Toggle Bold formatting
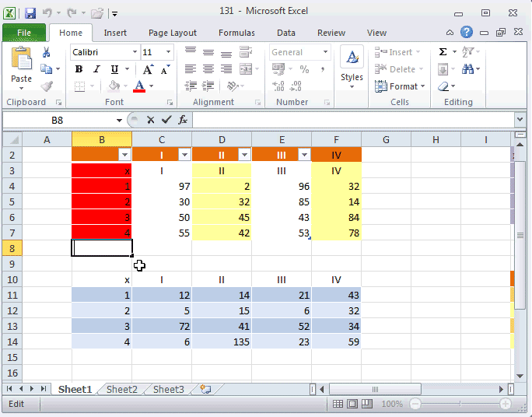The width and height of the screenshot is (532, 417). [x=79, y=69]
